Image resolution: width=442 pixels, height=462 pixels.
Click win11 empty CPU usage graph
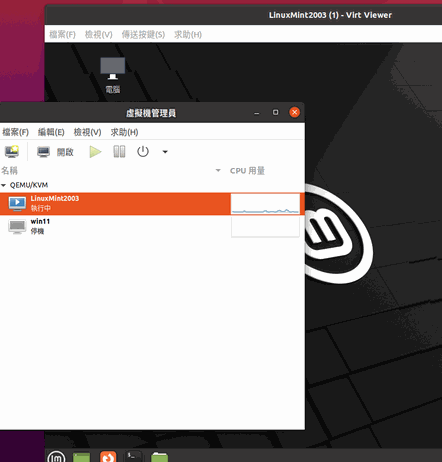pyautogui.click(x=265, y=227)
